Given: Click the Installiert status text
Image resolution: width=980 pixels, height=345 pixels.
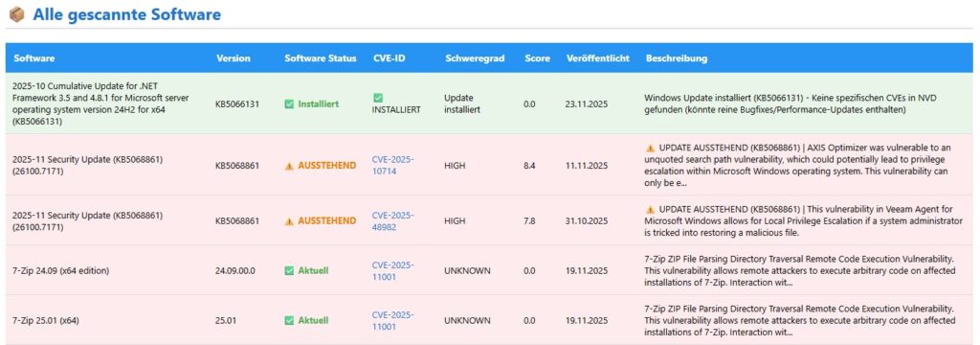Looking at the screenshot, I should [318, 103].
